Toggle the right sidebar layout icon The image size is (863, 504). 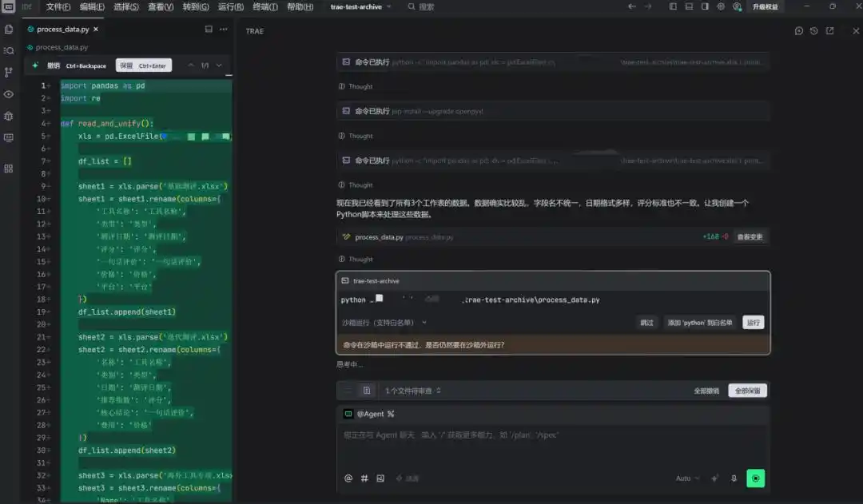705,6
